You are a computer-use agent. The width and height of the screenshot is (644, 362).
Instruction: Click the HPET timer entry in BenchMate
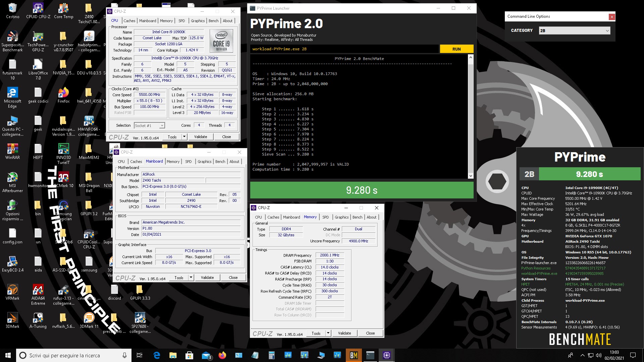[525, 284]
